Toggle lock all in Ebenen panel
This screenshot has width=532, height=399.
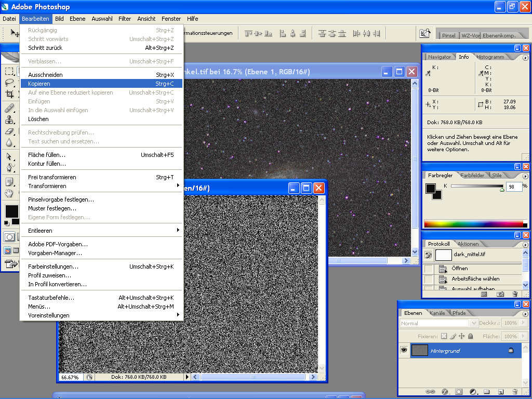(470, 336)
